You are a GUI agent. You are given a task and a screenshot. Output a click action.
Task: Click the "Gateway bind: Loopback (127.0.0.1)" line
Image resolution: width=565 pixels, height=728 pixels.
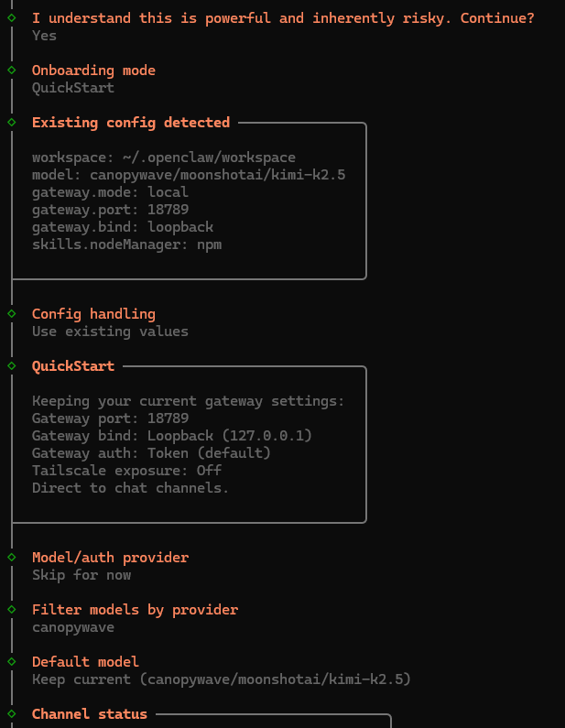pyautogui.click(x=172, y=436)
